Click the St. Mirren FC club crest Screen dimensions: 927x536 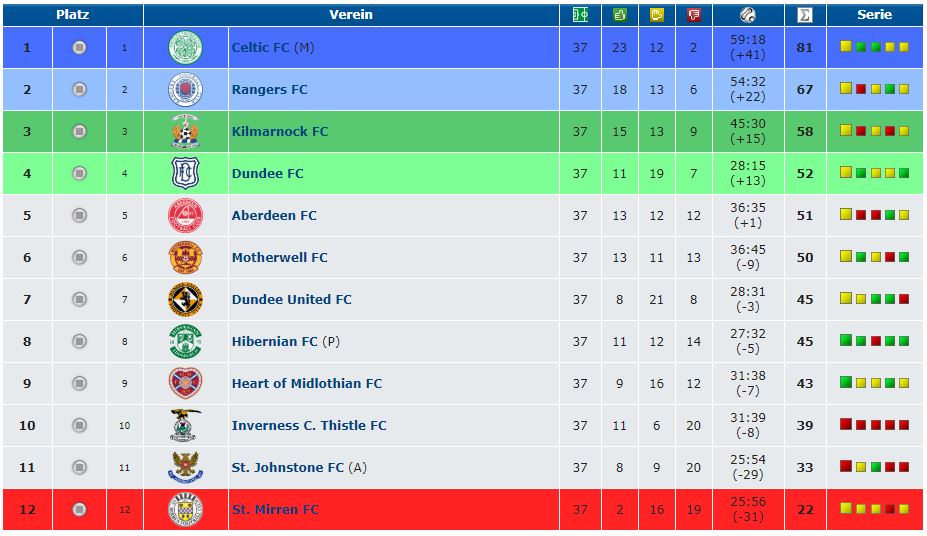[185, 509]
